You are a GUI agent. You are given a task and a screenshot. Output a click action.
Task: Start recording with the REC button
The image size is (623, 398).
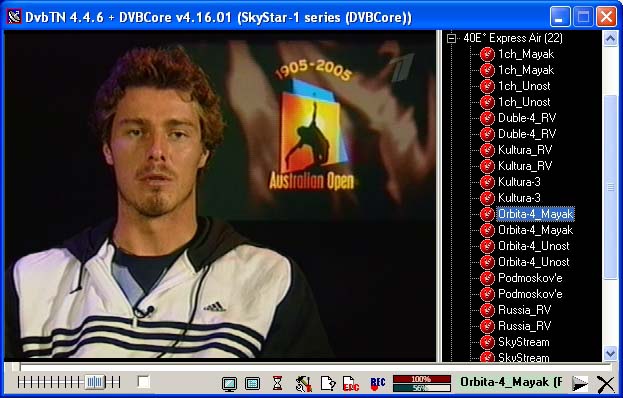click(x=377, y=383)
